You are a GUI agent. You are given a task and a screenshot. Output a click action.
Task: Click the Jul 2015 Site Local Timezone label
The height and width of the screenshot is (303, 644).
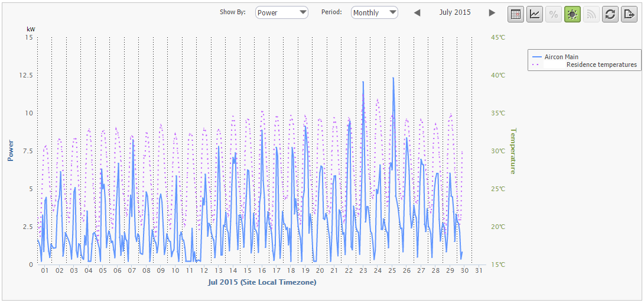pos(262,282)
